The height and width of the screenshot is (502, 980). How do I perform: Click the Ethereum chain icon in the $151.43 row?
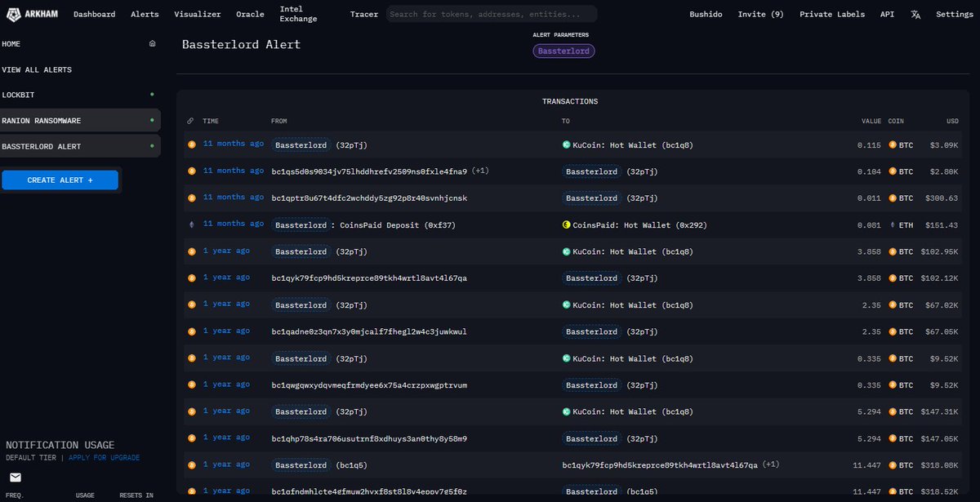[x=192, y=224]
